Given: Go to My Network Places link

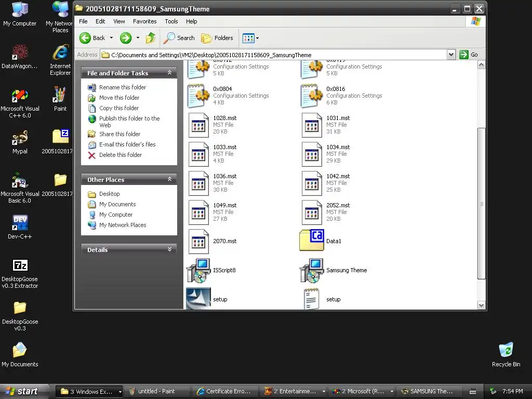Looking at the screenshot, I should pos(122,225).
